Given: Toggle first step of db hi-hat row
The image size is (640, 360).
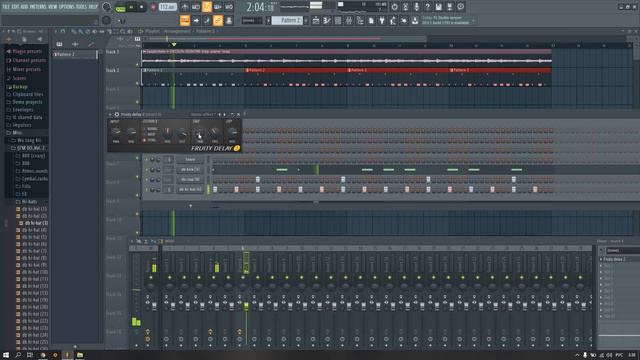Looking at the screenshot, I should [215, 189].
